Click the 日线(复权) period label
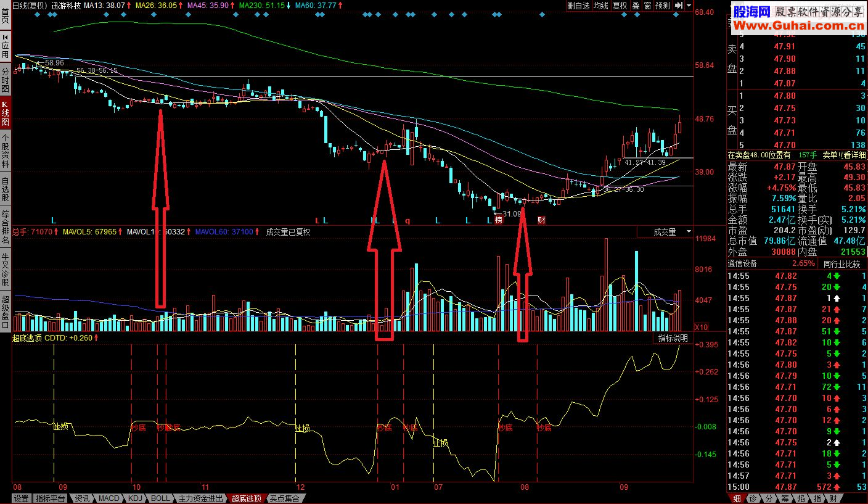Screen dimensions: 868x504 click(x=30, y=5)
